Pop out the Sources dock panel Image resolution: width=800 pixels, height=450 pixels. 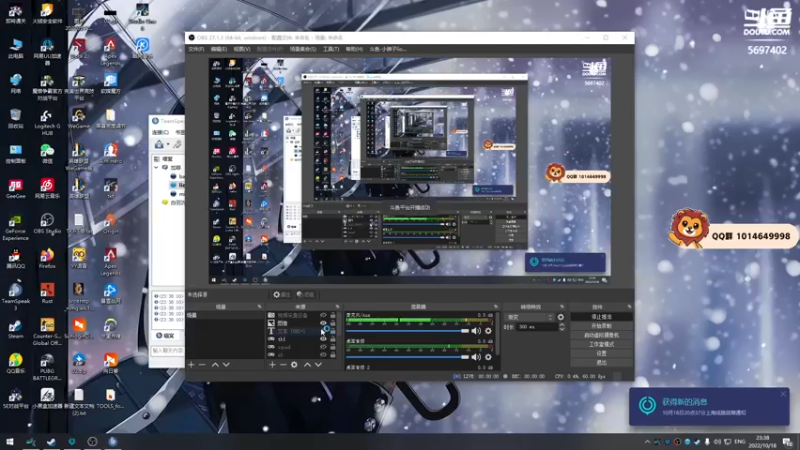coord(337,307)
